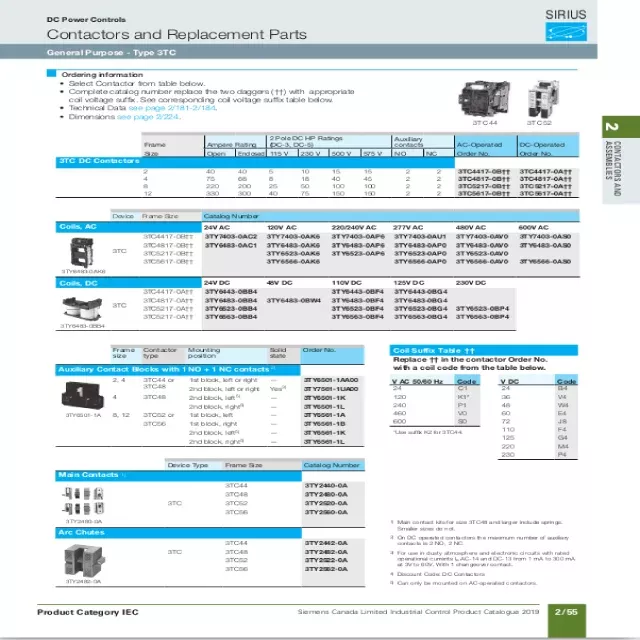640x640 pixels.
Task: Click catalog number 3TY2442-0A
Action: (x=326, y=543)
